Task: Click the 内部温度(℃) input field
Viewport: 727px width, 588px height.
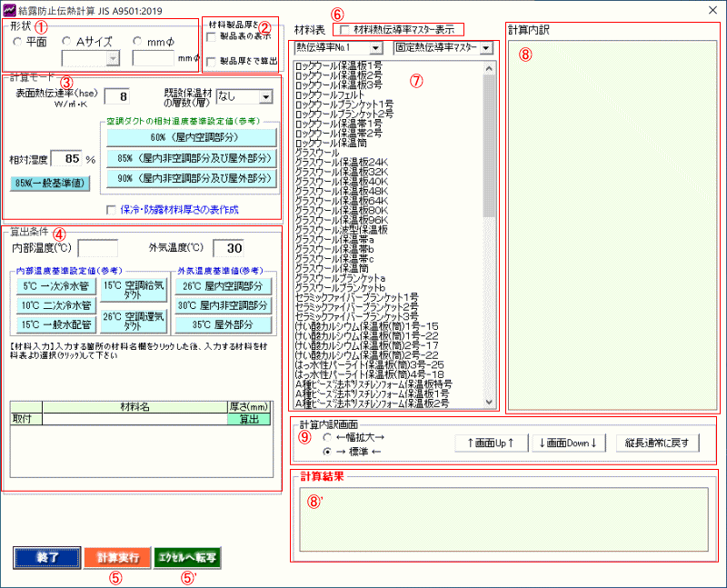Action: click(98, 248)
